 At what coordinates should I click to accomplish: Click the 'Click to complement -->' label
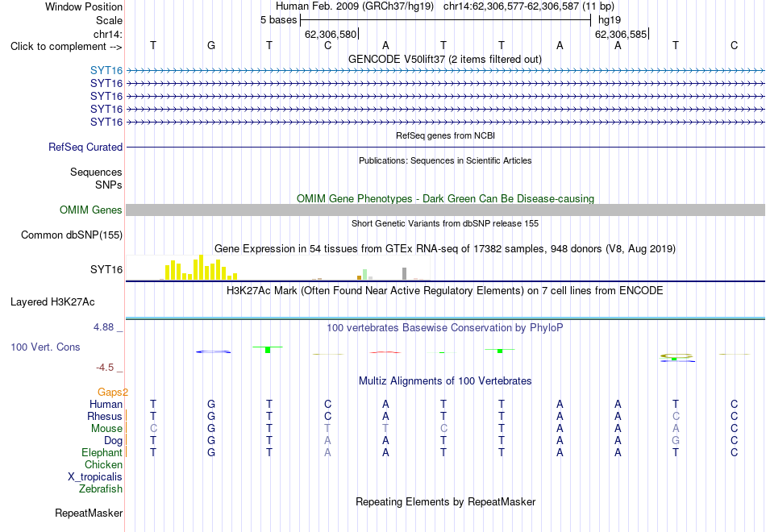coord(66,47)
